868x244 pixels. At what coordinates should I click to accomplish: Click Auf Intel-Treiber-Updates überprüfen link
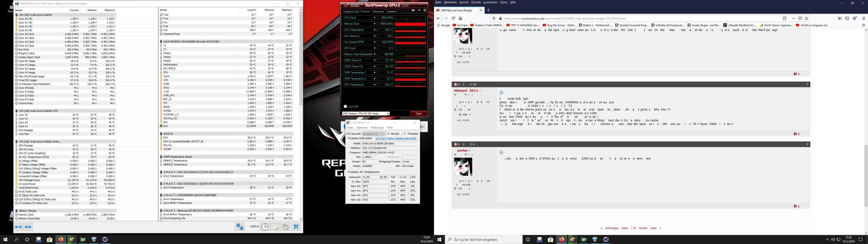pyautogui.click(x=396, y=138)
